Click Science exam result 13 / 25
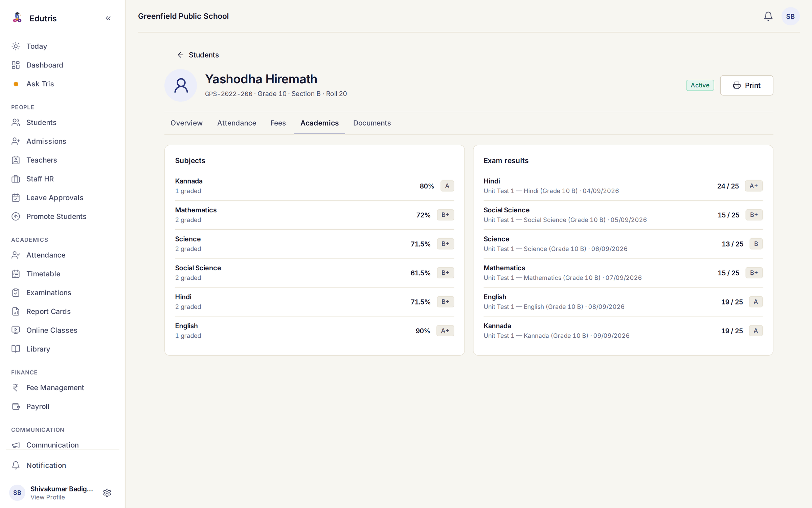Screen dimensions: 812x508 pyautogui.click(x=732, y=244)
